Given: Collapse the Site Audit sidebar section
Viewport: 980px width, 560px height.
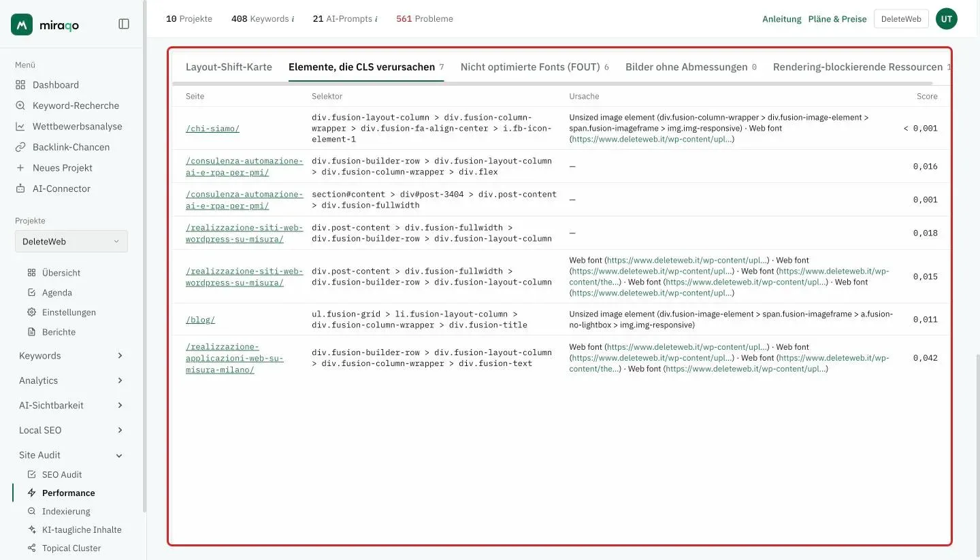Looking at the screenshot, I should point(71,455).
